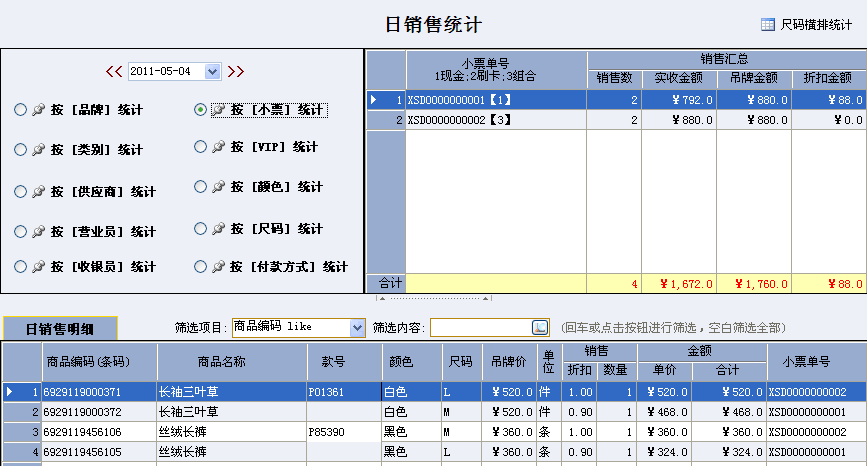Click the 款号 column header

(x=344, y=362)
